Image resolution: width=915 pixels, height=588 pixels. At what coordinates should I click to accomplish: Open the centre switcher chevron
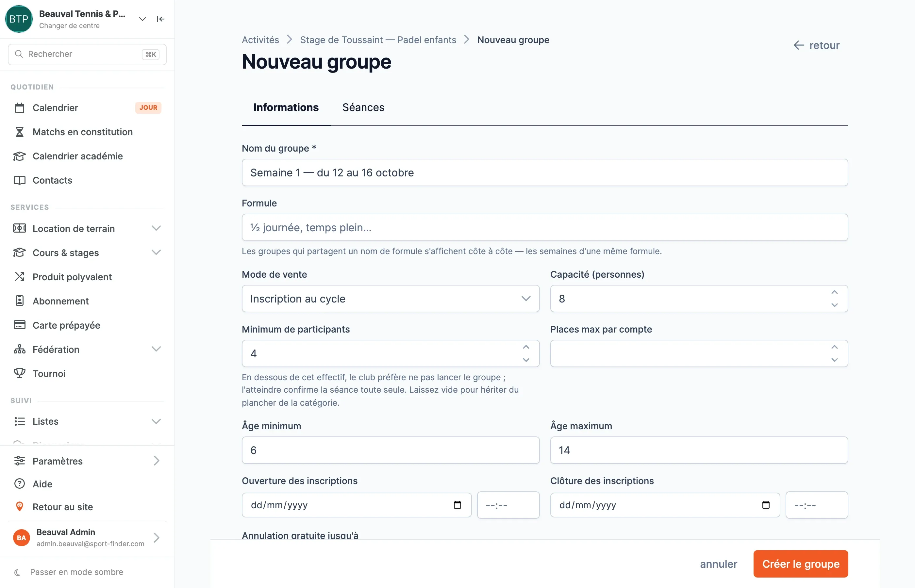pos(142,19)
